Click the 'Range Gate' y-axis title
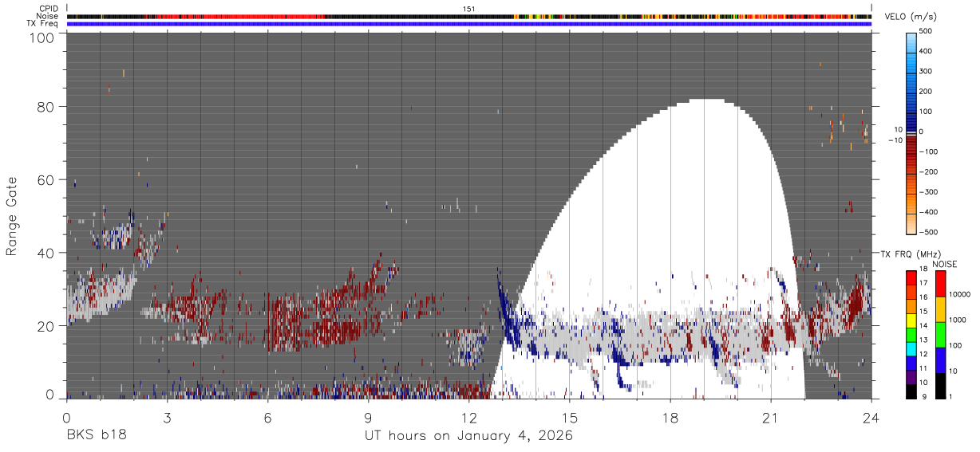 [x=12, y=217]
